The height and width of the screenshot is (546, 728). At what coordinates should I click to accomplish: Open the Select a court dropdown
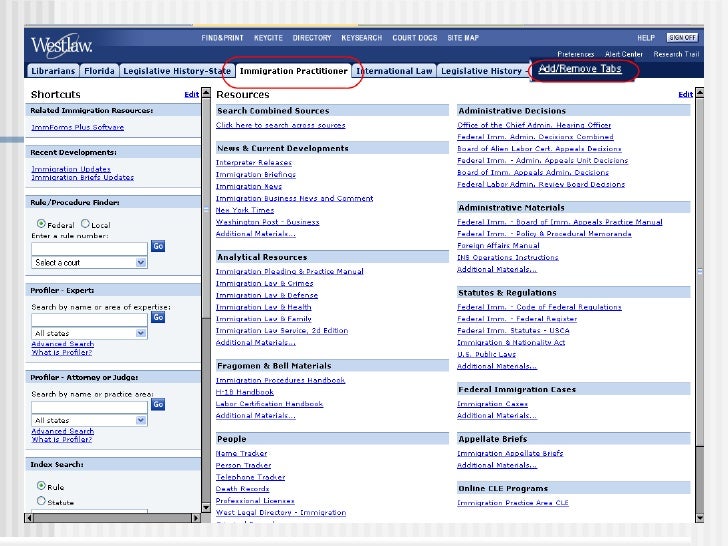tap(89, 262)
